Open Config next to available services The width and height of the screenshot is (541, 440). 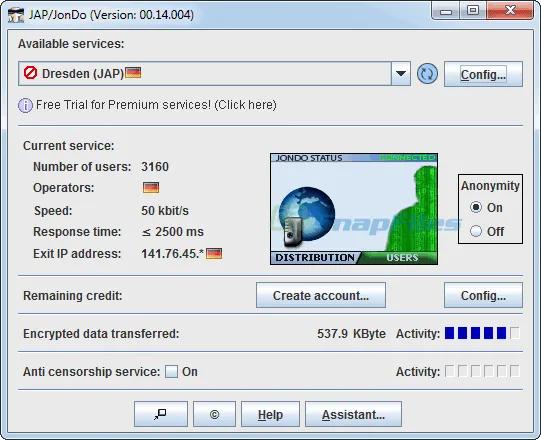click(483, 74)
